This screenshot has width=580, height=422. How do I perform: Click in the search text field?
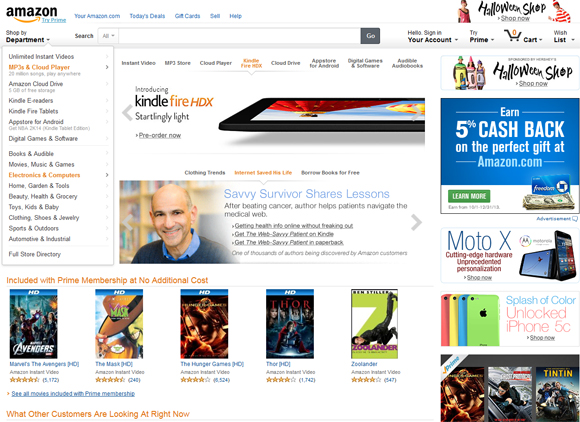(x=239, y=36)
